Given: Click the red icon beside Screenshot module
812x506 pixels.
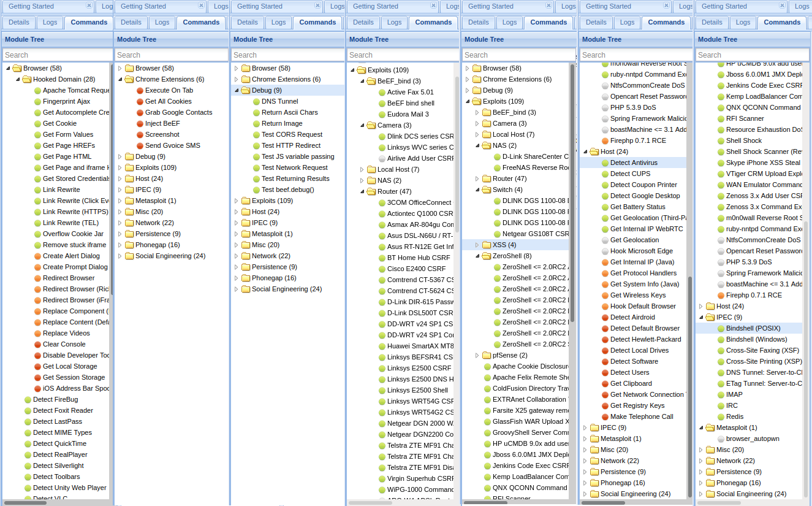Looking at the screenshot, I should (140, 134).
